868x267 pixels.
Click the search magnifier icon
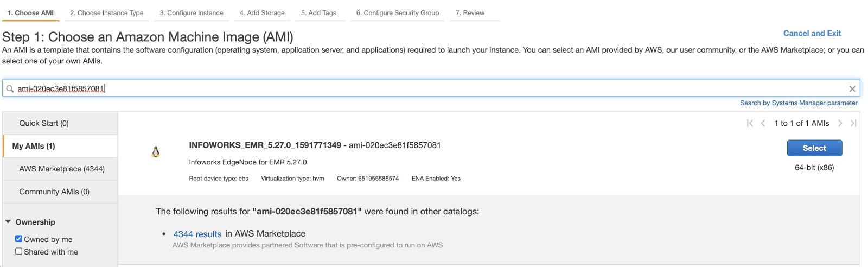[10, 88]
